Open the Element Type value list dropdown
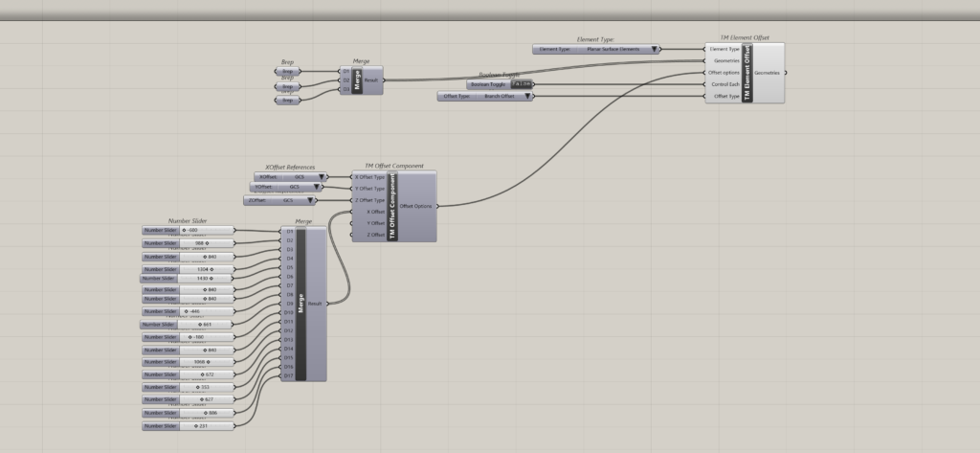Viewport: 980px width, 453px height. pyautogui.click(x=655, y=49)
